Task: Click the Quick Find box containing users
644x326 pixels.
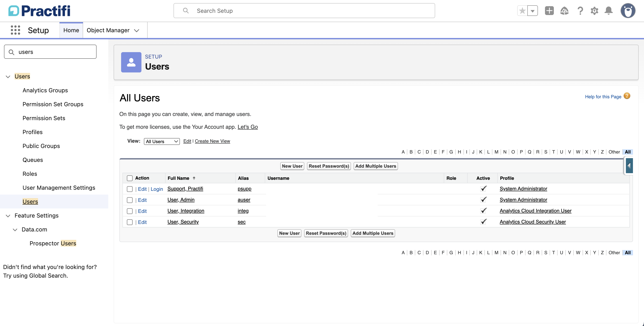Action: coord(50,52)
